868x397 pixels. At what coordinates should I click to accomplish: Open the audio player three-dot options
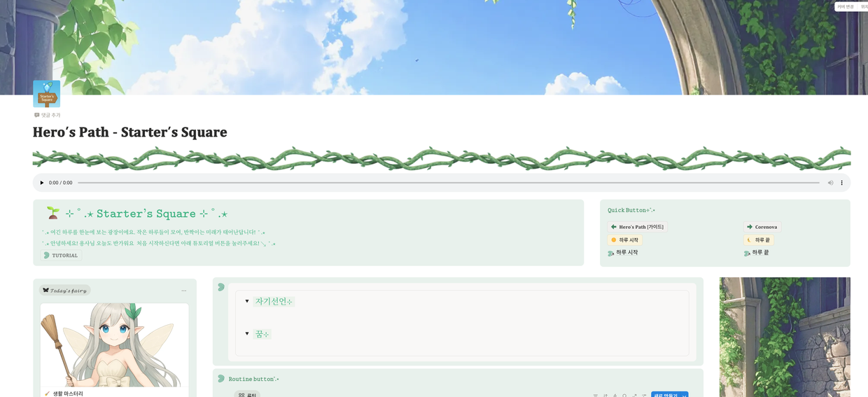(x=841, y=183)
